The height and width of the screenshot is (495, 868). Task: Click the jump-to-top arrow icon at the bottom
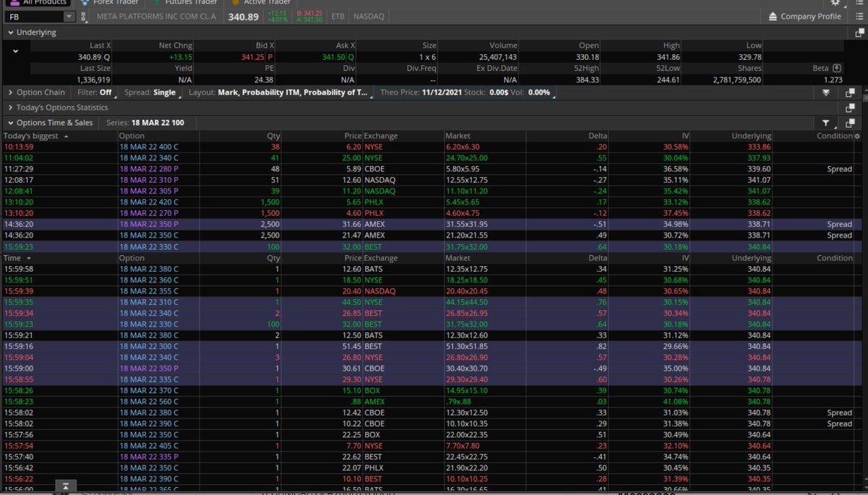click(65, 487)
